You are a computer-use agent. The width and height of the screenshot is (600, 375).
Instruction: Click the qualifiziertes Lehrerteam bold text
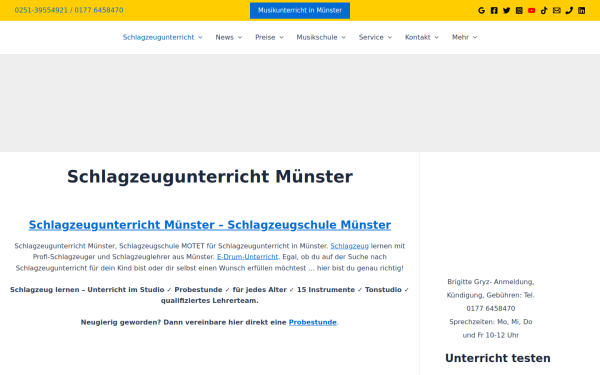pyautogui.click(x=210, y=301)
